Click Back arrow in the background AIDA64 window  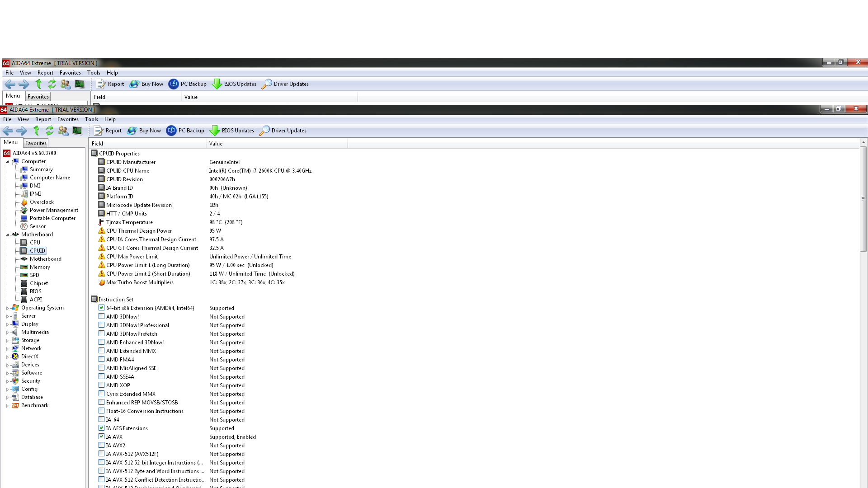click(10, 84)
